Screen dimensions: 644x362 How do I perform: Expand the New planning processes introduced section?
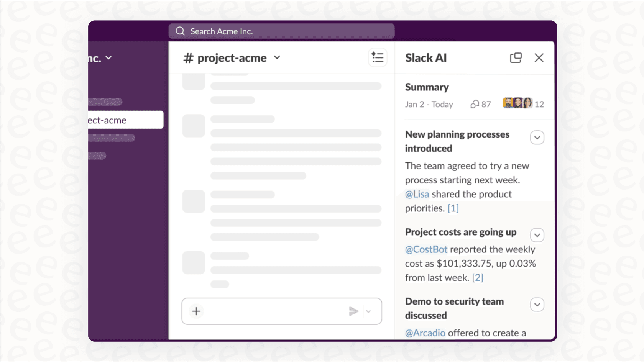point(537,137)
